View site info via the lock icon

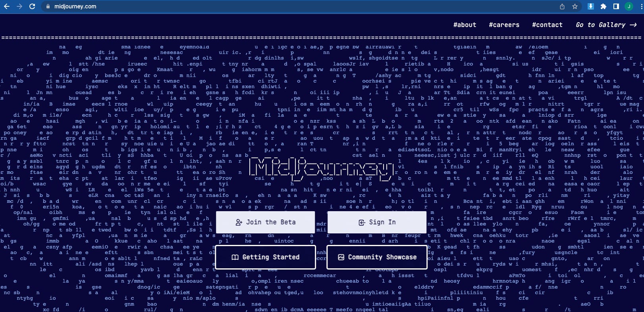(48, 6)
